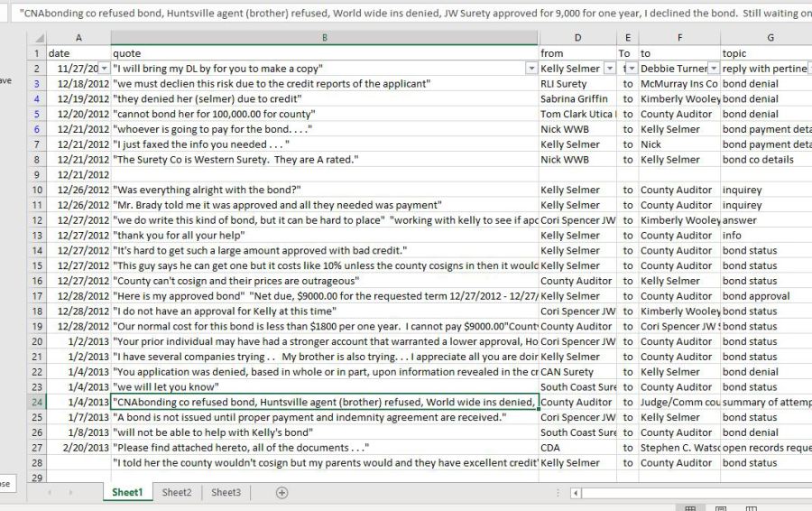Image resolution: width=812 pixels, height=511 pixels.
Task: Expand filter dropdown next to Debbie Turner
Action: click(713, 69)
